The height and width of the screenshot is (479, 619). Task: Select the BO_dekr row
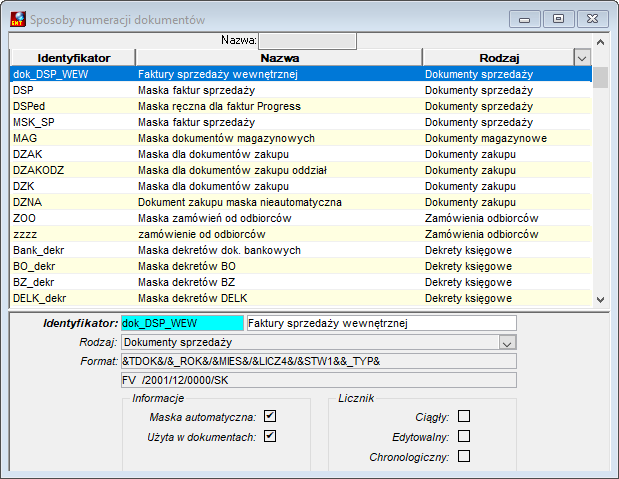(301, 266)
